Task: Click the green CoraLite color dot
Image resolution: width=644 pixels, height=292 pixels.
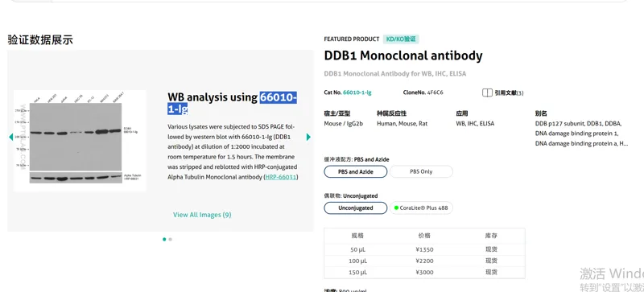Action: tap(396, 208)
